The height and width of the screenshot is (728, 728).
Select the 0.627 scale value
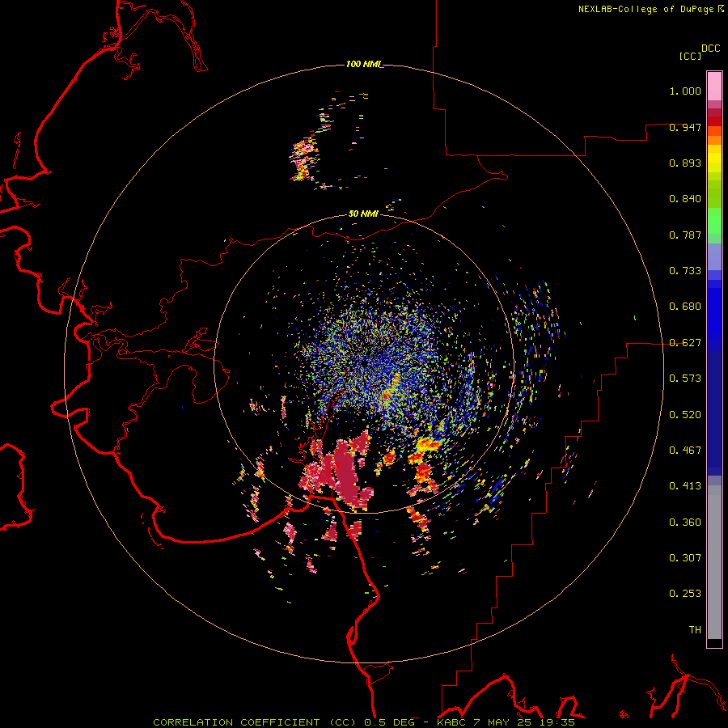[x=685, y=343]
